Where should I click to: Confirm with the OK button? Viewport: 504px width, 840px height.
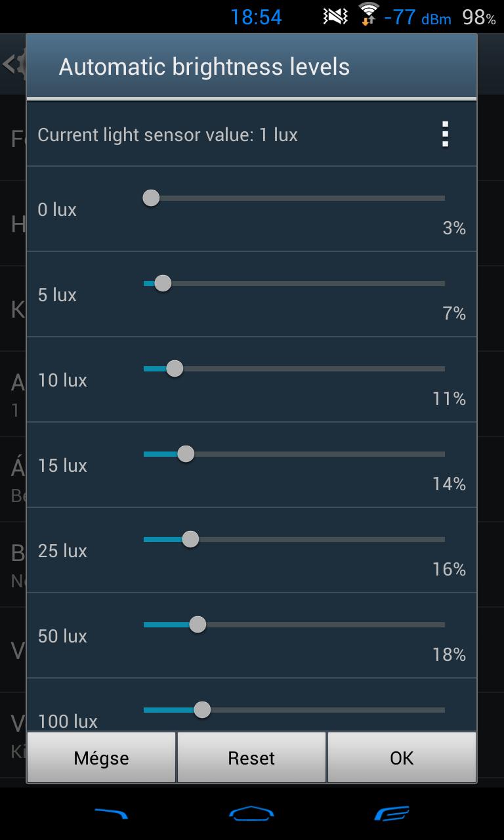coord(402,758)
